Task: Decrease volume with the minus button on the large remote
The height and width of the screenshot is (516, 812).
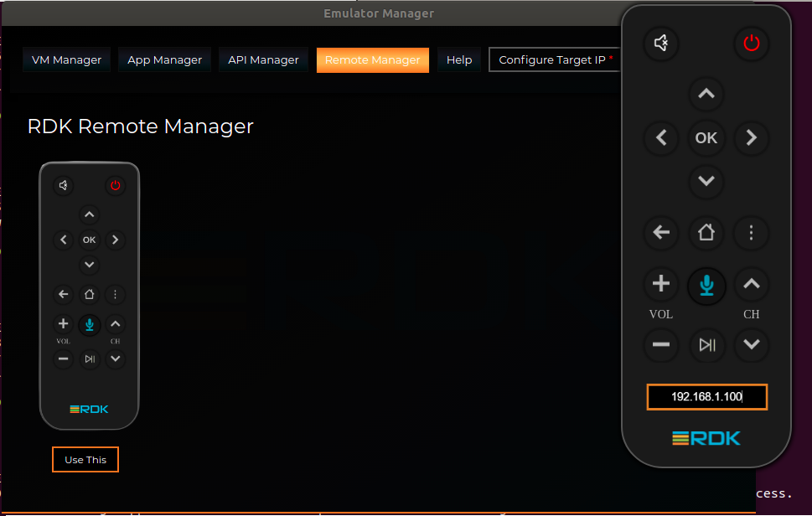Action: (661, 344)
